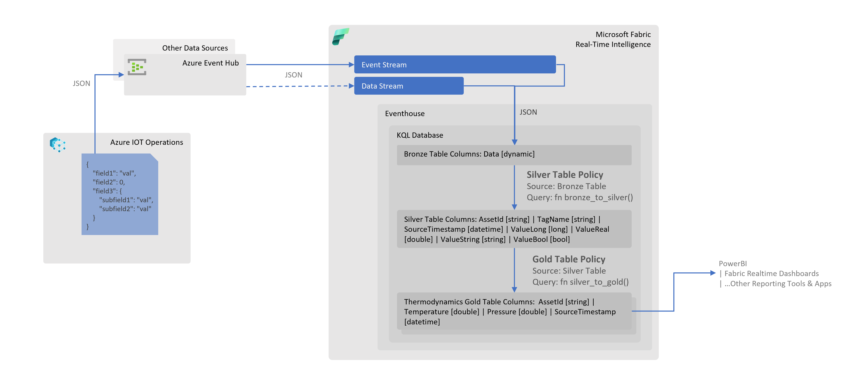Click the Data Stream bar
This screenshot has width=868, height=379.
pyautogui.click(x=408, y=86)
